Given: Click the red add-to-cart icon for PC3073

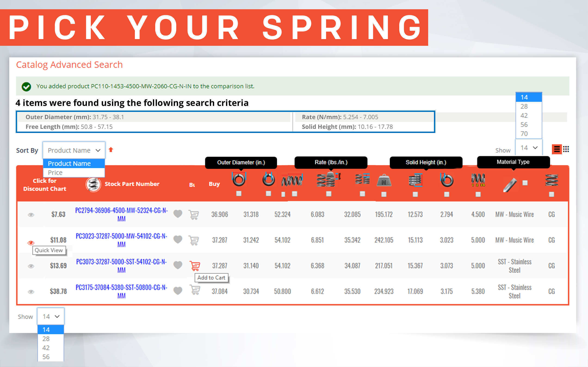Looking at the screenshot, I should point(195,265).
